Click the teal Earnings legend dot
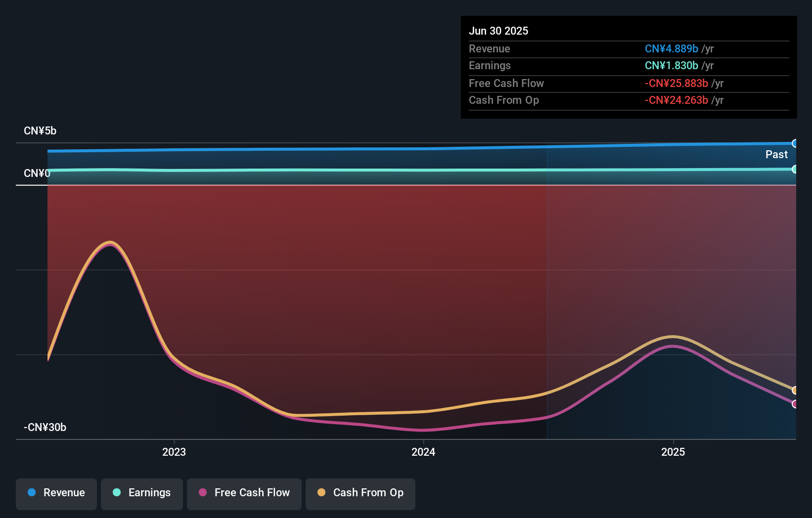 click(117, 492)
